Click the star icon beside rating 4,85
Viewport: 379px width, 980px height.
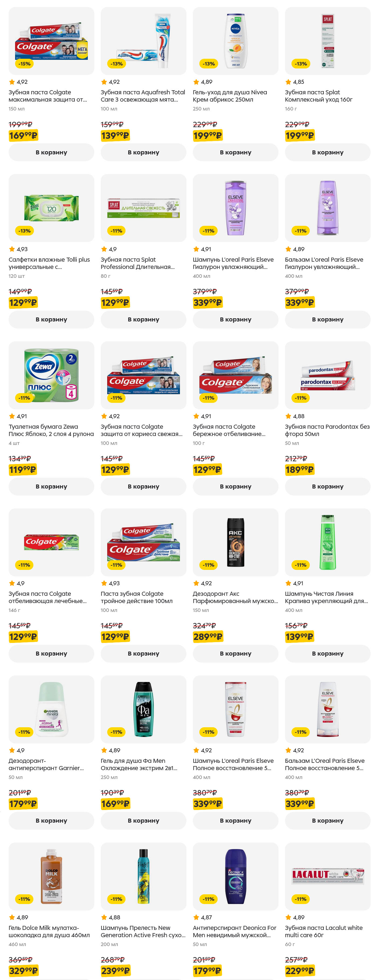pos(288,82)
